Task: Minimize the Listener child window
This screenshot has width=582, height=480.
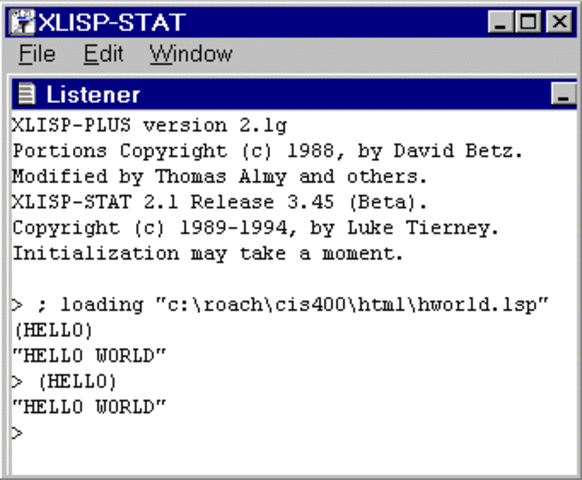Action: point(563,94)
